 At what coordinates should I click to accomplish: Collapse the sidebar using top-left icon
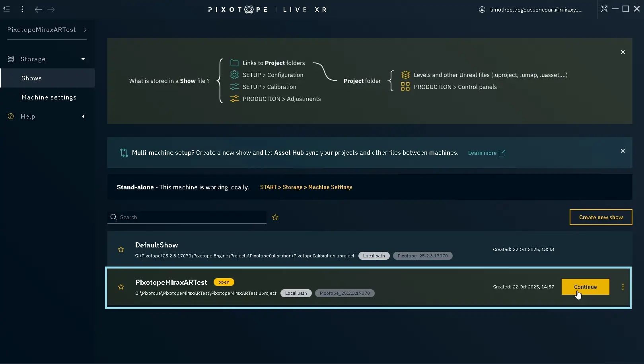click(7, 9)
